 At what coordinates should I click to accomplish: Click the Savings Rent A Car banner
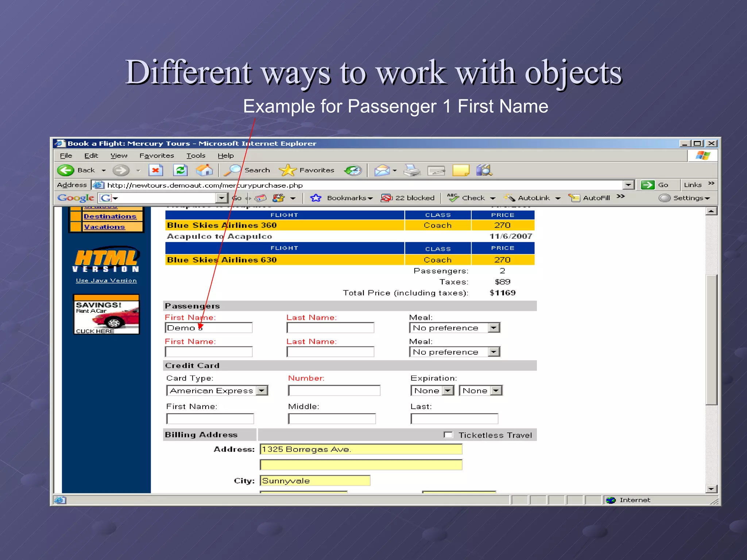[106, 314]
